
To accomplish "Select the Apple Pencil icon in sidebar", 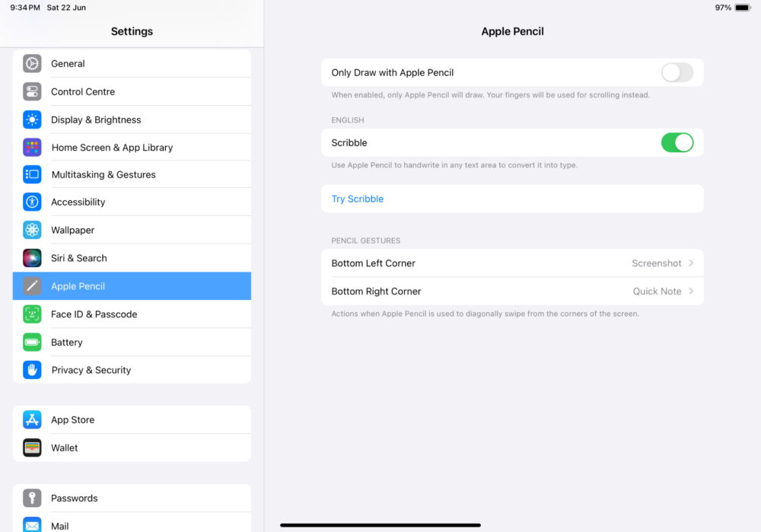I will click(32, 285).
